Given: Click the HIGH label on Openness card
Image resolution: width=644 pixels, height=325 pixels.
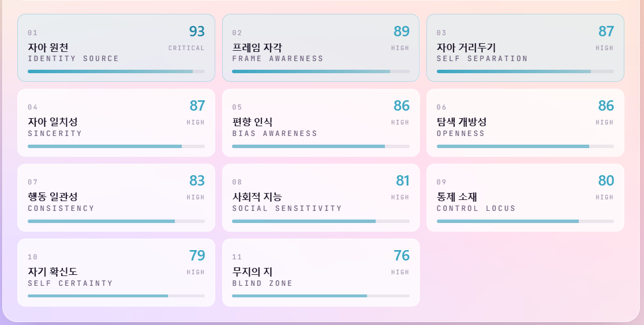Looking at the screenshot, I should (605, 122).
